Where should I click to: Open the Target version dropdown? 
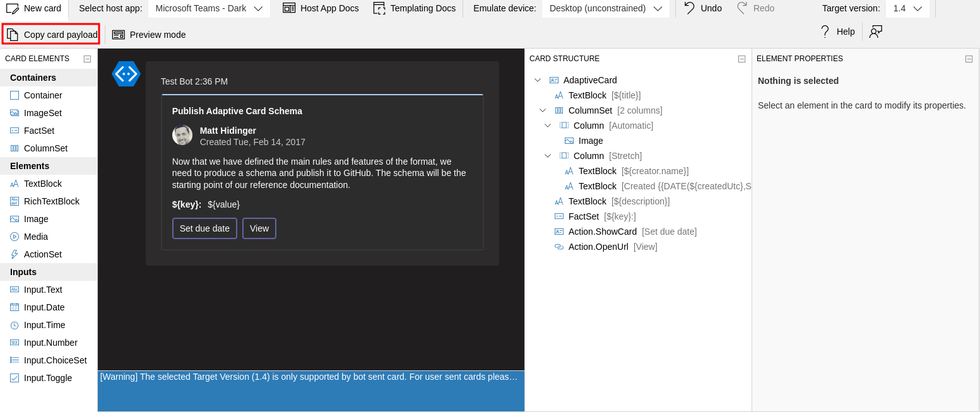click(x=907, y=8)
